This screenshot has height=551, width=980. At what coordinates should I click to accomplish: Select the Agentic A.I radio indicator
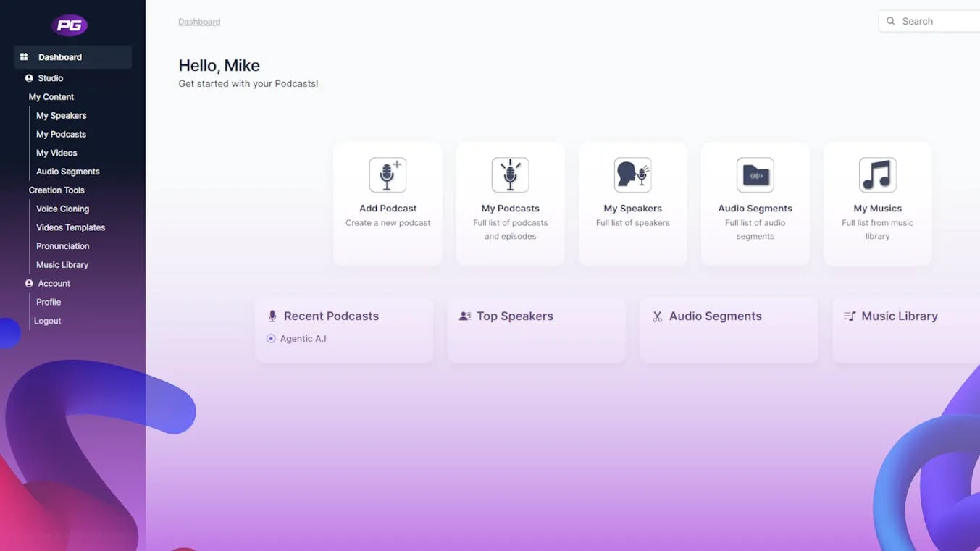point(270,338)
